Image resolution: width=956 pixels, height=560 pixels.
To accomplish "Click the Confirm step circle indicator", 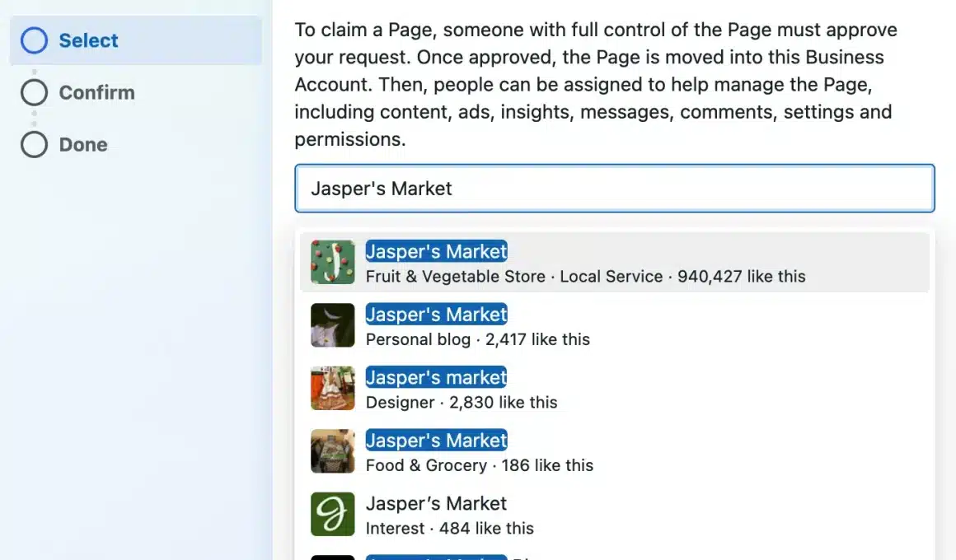I will click(x=34, y=92).
